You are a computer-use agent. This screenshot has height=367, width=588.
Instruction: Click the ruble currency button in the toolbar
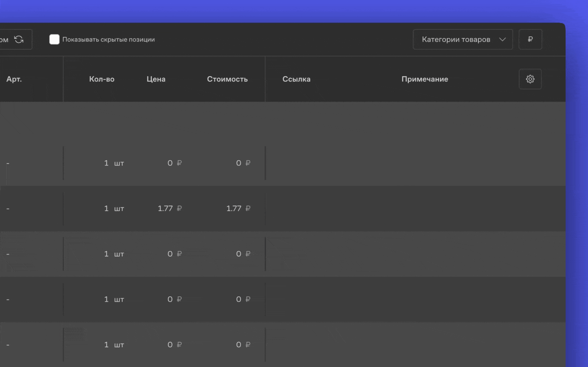(530, 39)
